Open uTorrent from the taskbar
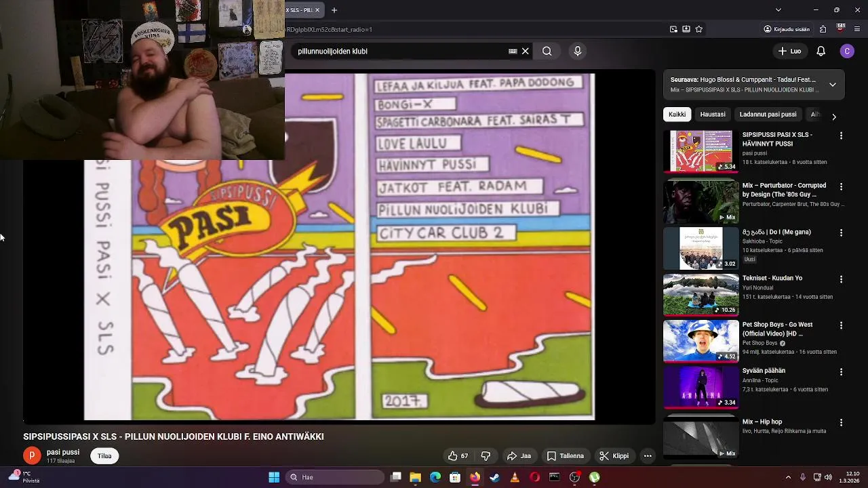 [x=594, y=477]
